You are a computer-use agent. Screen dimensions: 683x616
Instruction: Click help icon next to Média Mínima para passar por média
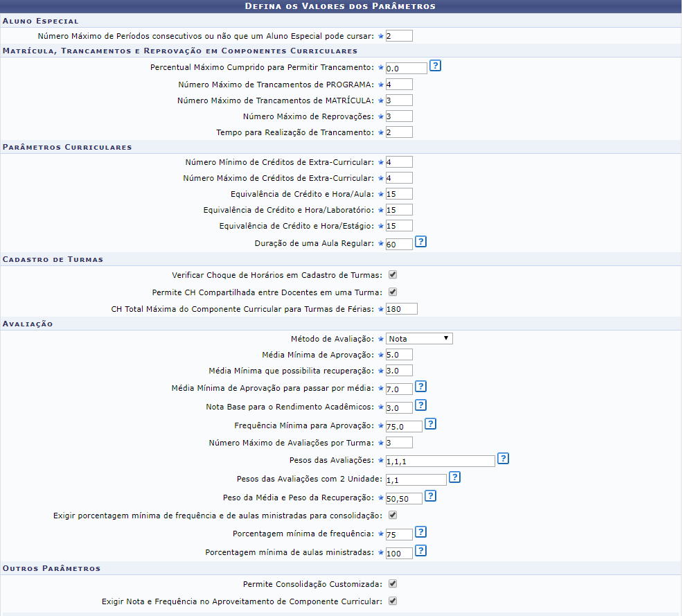tap(420, 387)
